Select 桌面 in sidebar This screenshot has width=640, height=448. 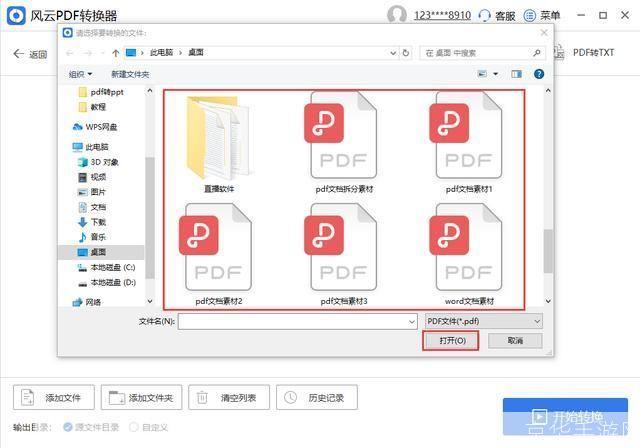[101, 252]
